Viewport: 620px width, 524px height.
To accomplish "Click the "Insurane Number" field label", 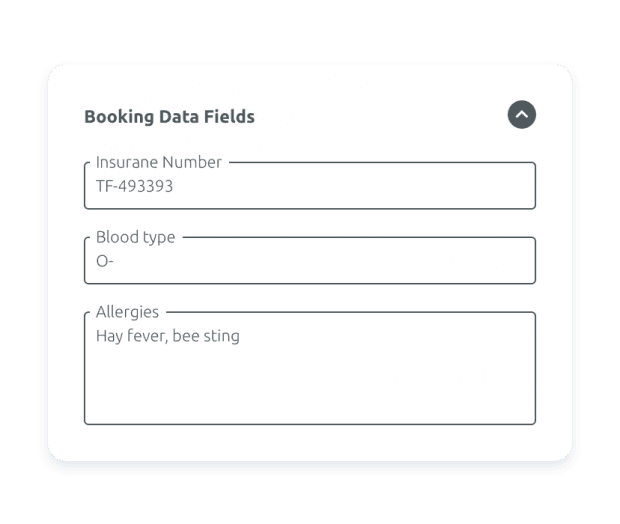I will (x=159, y=162).
